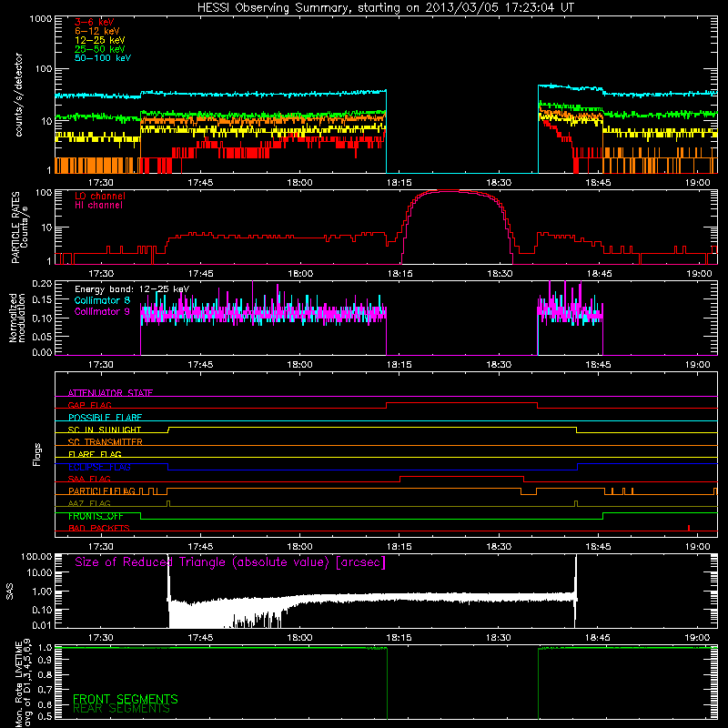Click the SAS axis title
This screenshot has width=728, height=728.
(10, 591)
